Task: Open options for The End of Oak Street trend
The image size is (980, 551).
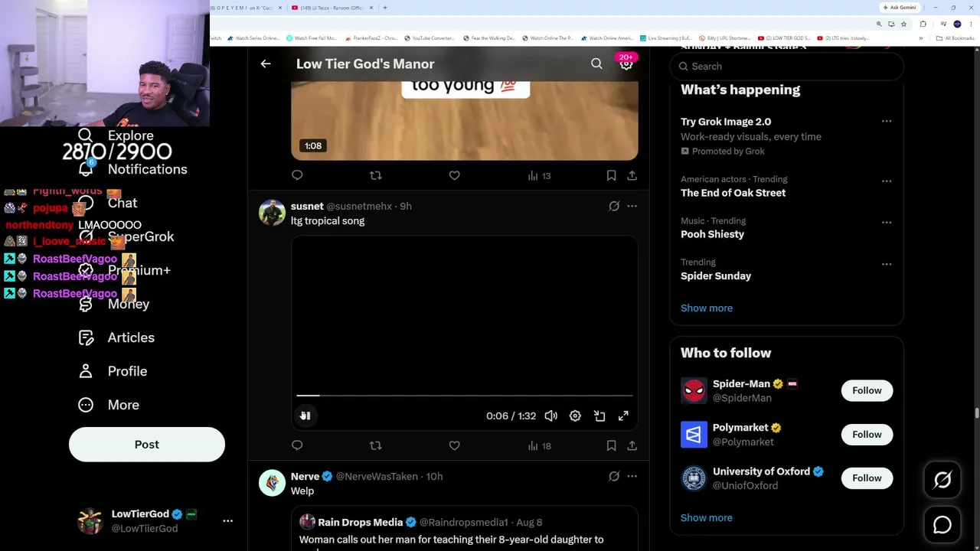Action: [x=887, y=181]
